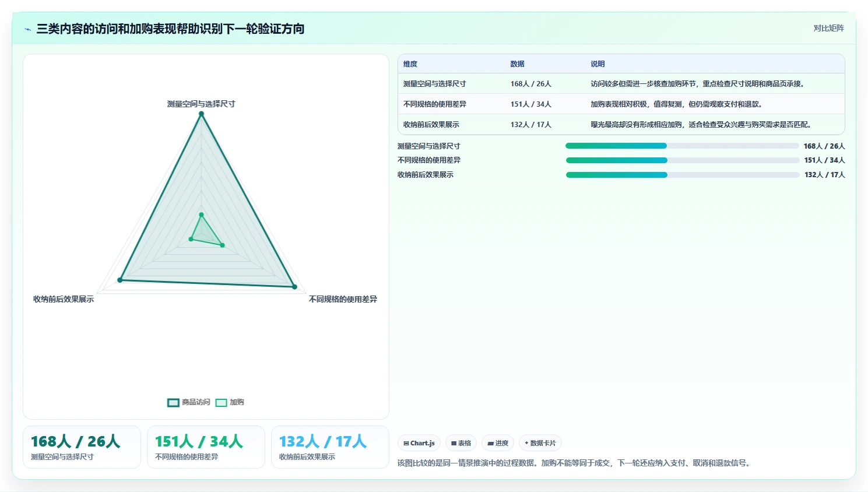Select the 表格 tag chip

coord(461,443)
